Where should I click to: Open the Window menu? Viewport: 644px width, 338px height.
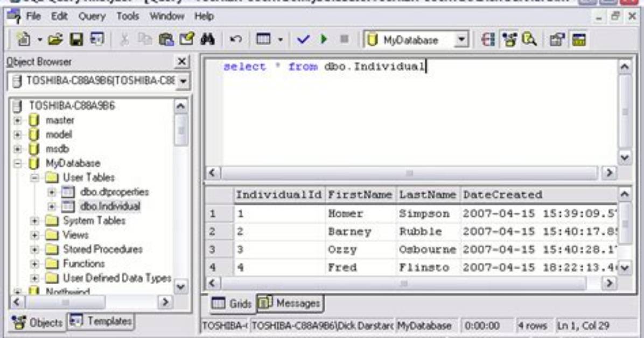[166, 17]
